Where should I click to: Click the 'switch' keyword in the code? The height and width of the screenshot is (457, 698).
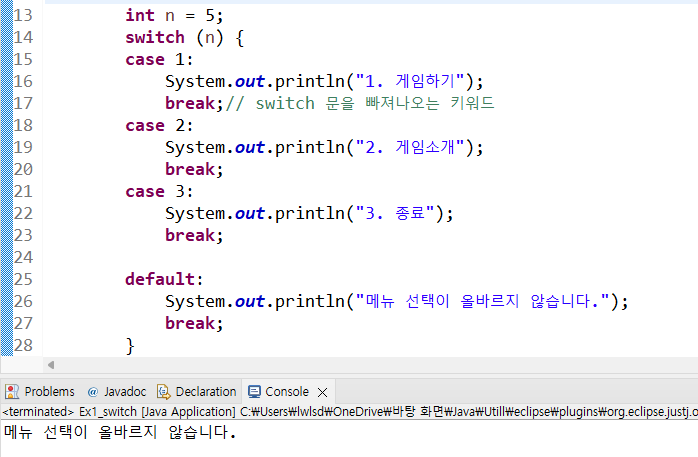pyautogui.click(x=155, y=37)
